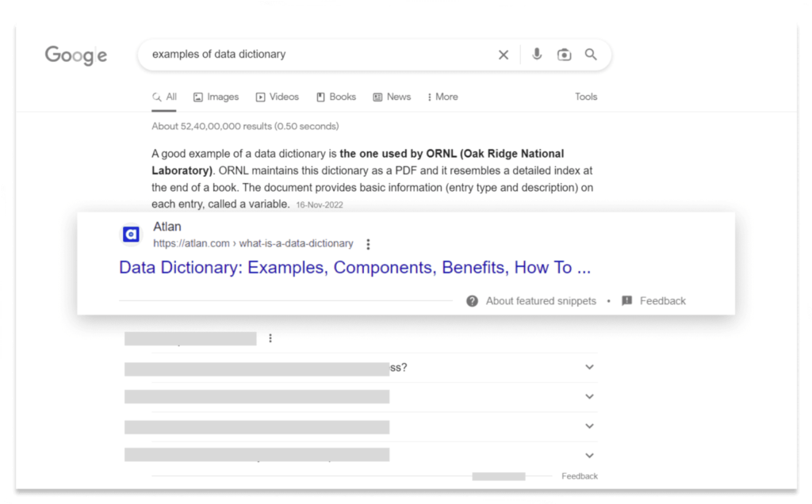
Task: Click the snippet Feedback flag icon
Action: click(x=626, y=300)
